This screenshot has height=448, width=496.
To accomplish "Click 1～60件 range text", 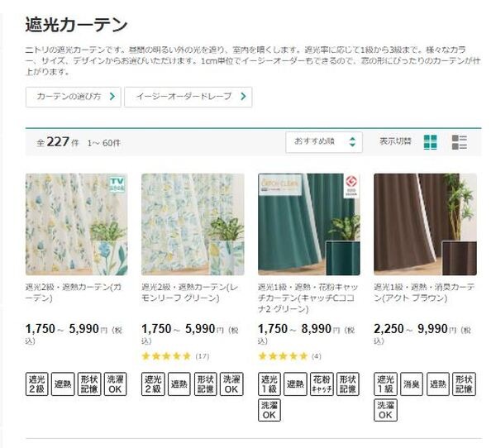I will [104, 143].
